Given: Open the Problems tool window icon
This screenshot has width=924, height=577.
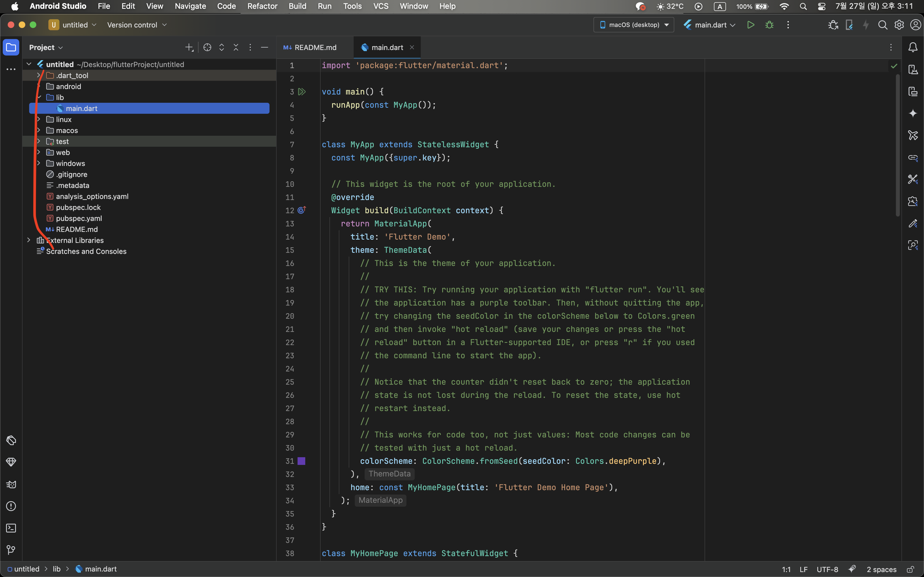Looking at the screenshot, I should pyautogui.click(x=11, y=506).
